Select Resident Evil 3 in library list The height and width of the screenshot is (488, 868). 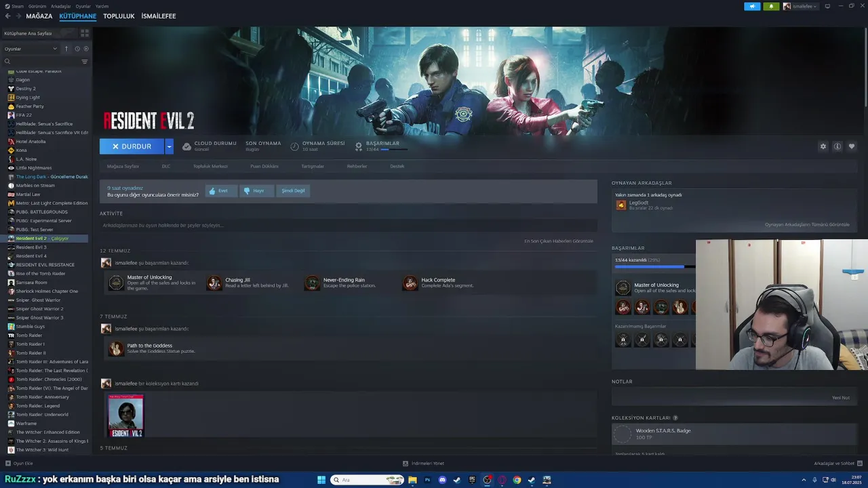click(x=31, y=247)
